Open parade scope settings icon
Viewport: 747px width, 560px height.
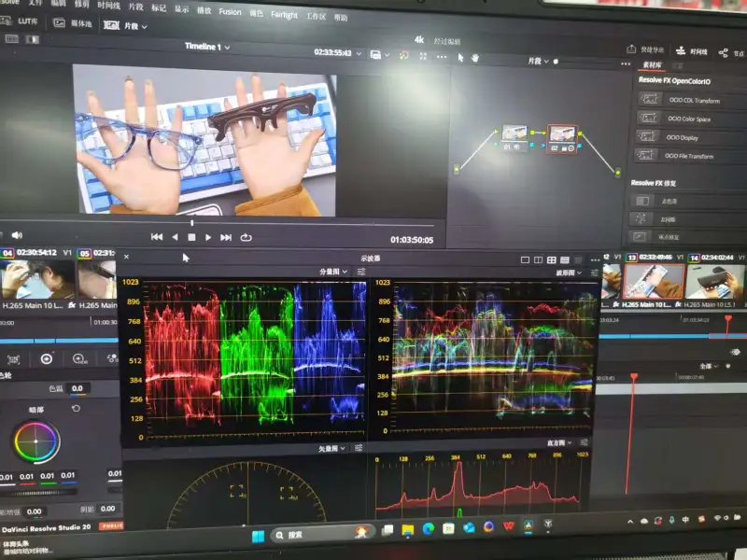pyautogui.click(x=360, y=272)
